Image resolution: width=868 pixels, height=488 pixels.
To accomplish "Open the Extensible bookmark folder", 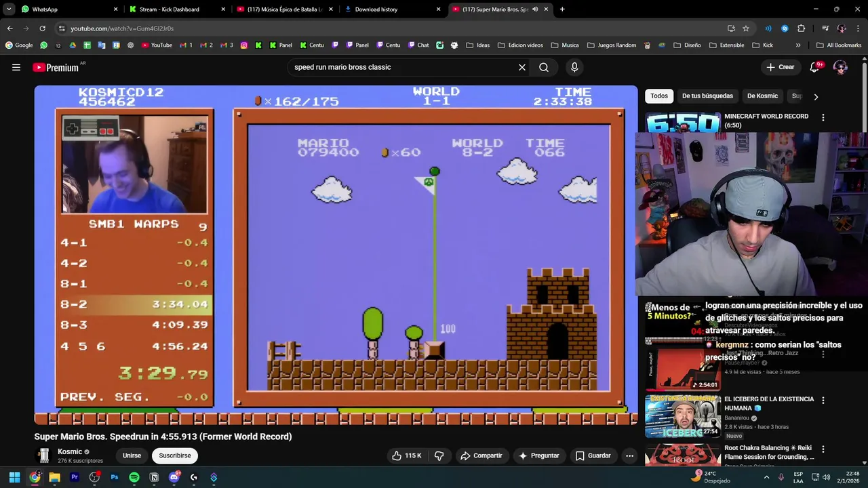I will click(726, 45).
